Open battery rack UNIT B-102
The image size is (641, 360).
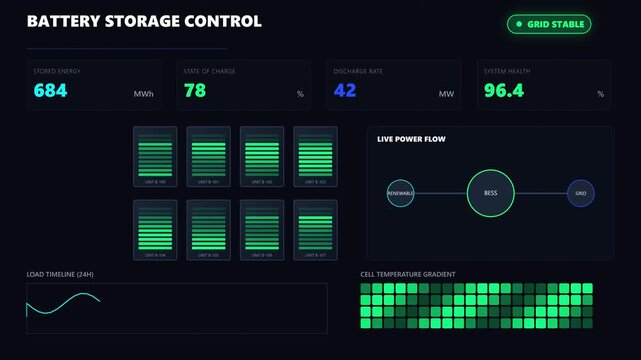[x=262, y=157]
